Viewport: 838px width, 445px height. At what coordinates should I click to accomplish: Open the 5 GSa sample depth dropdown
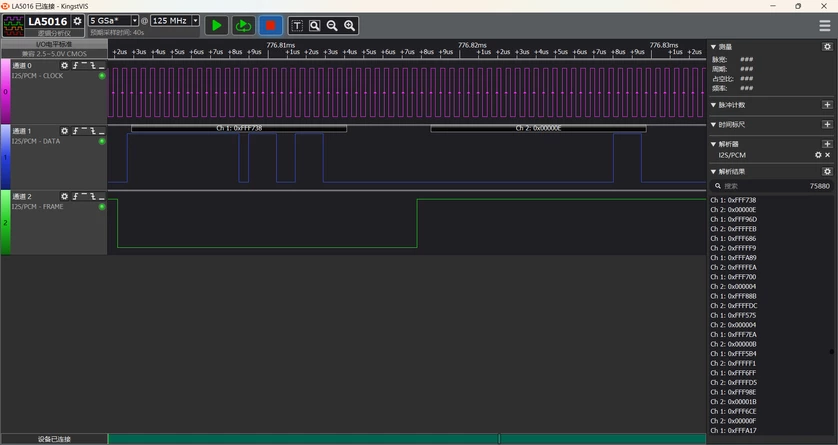click(113, 20)
